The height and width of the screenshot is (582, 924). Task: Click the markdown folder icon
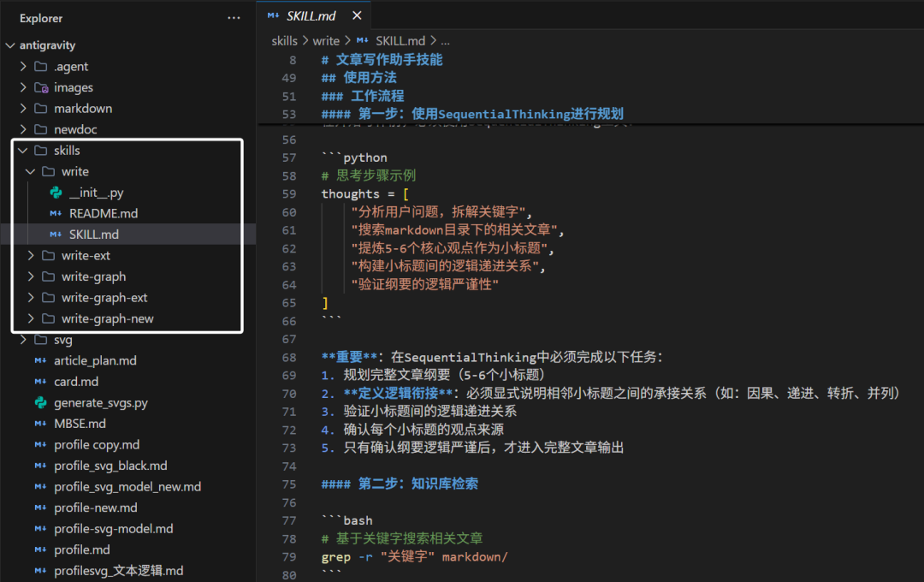pos(41,108)
